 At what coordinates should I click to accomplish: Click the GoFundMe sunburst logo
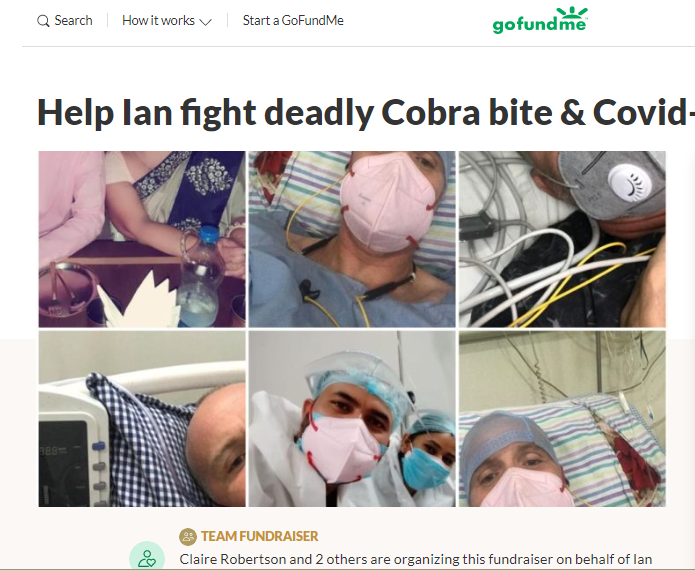(572, 13)
